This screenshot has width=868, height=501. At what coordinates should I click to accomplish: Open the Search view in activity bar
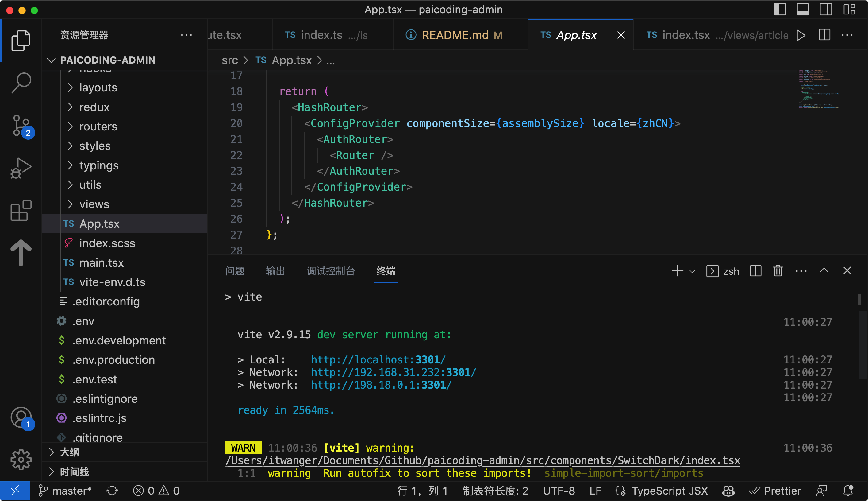[21, 83]
